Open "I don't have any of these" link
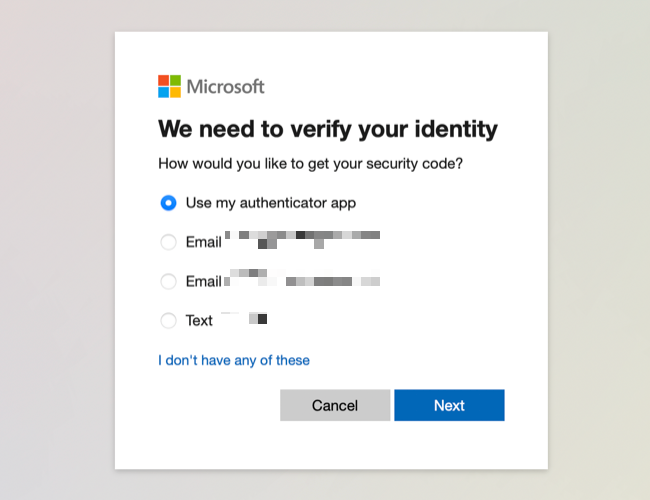Screen dimensions: 650x500 [234, 360]
